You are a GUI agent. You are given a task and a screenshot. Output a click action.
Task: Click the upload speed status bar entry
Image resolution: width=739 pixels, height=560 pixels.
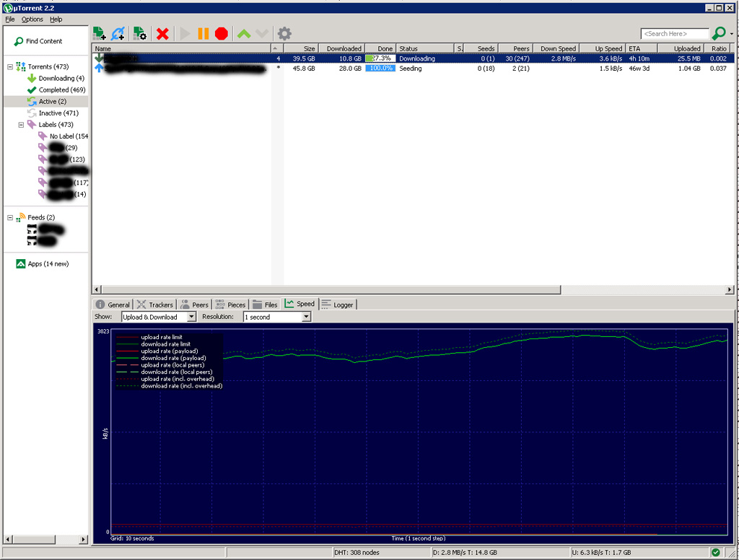coord(602,553)
